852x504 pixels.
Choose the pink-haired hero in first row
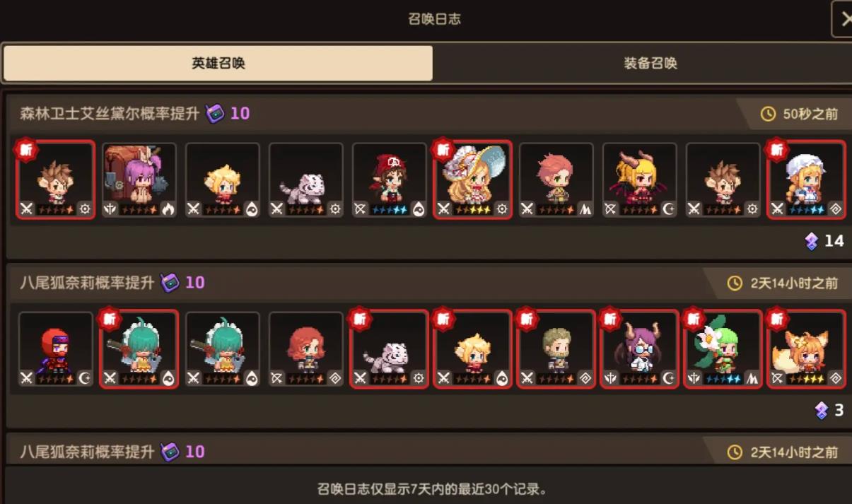(556, 180)
